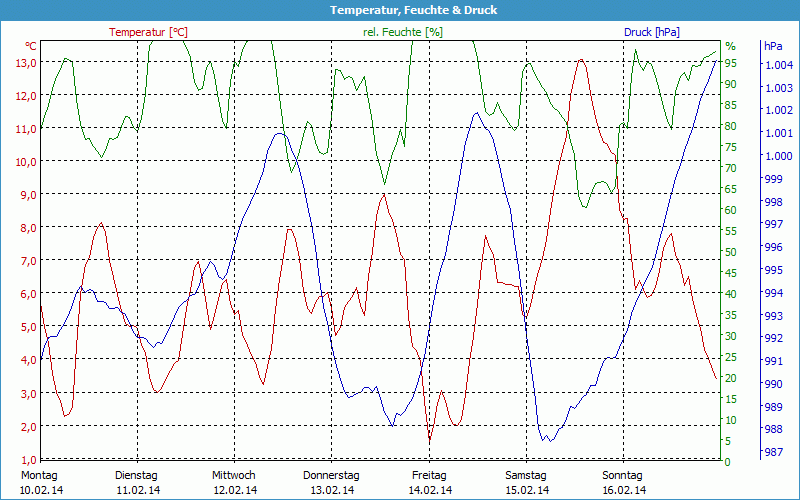Click the '10,0' temperature axis value
This screenshot has height=500, width=800.
click(x=26, y=162)
